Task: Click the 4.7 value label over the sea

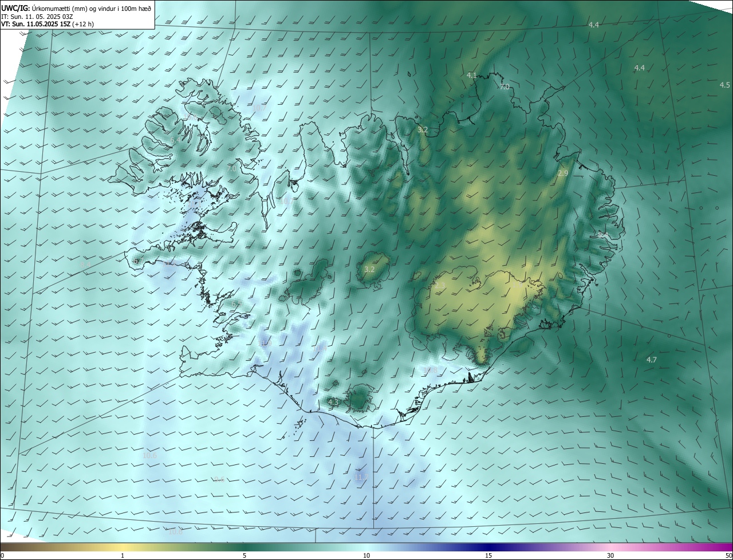Action: [x=651, y=360]
